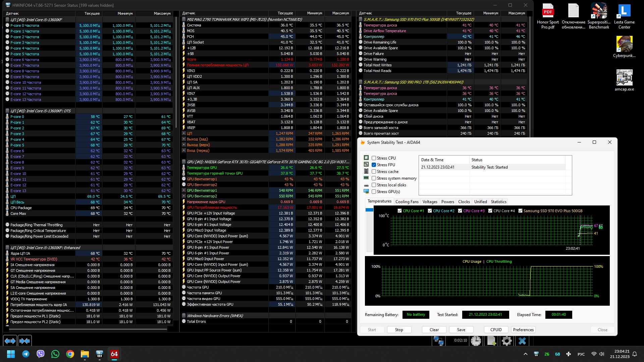Viewport: 644px width, 362px height.
Task: Show hidden system tray icons chevron
Action: (x=525, y=354)
